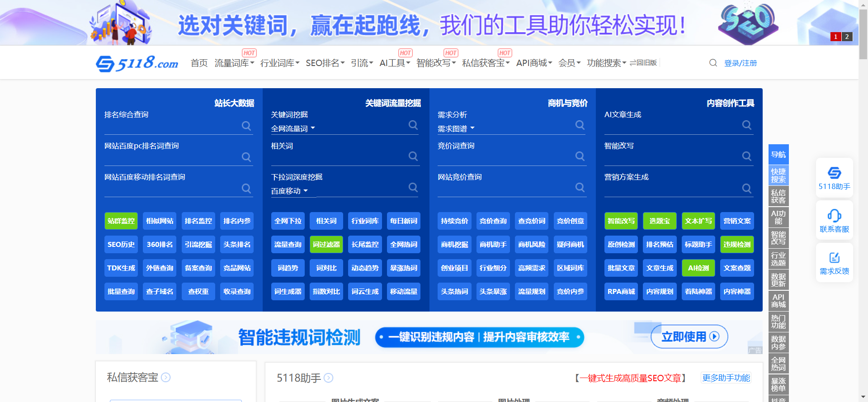This screenshot has width=868, height=402.
Task: Select 行业选题 in side rail
Action: 778,259
